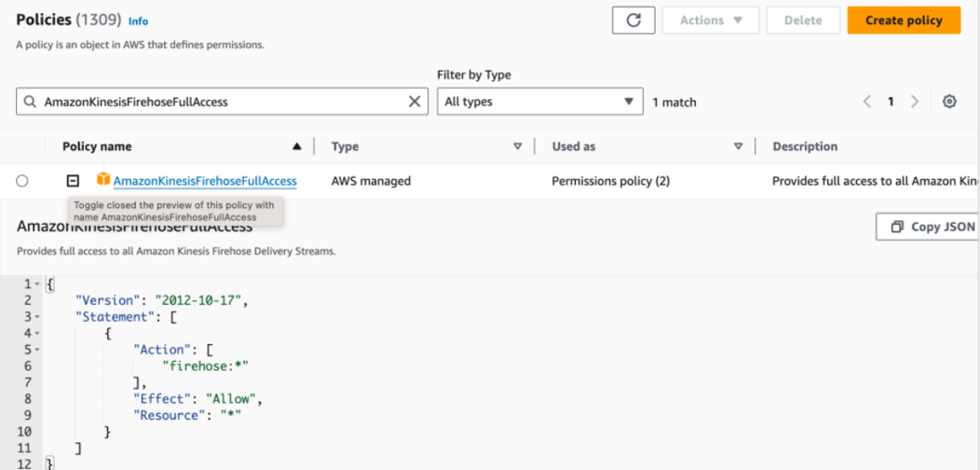The width and height of the screenshot is (980, 470).
Task: Open the Actions dropdown menu
Action: click(x=710, y=21)
